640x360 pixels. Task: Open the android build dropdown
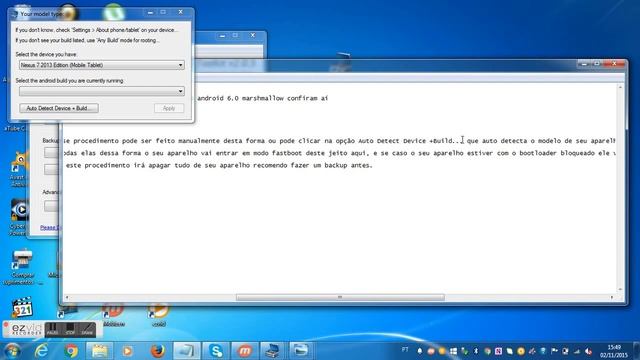click(102, 91)
